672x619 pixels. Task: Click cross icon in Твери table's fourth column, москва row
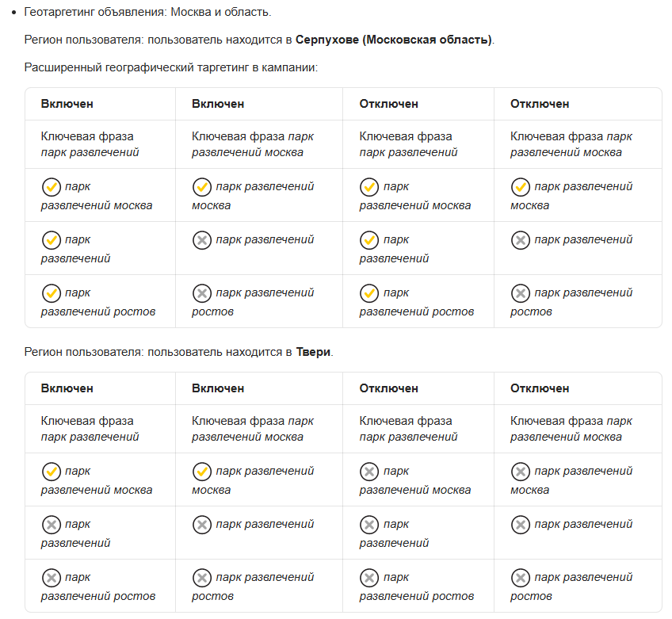[520, 472]
